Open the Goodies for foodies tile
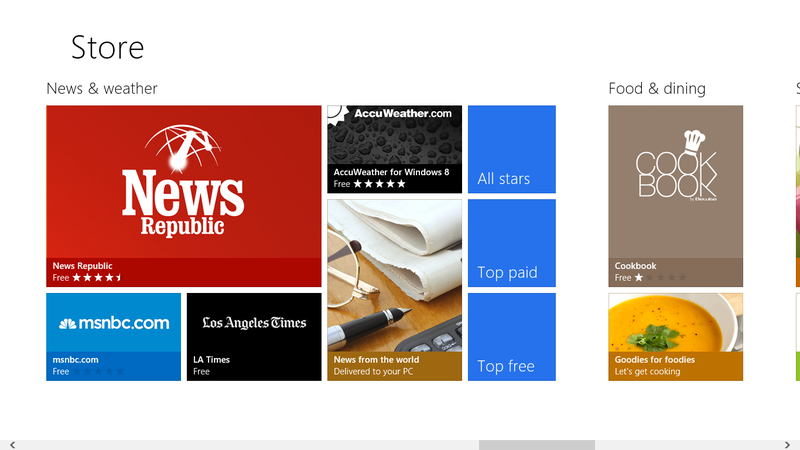Viewport: 800px width, 450px height. point(676,337)
